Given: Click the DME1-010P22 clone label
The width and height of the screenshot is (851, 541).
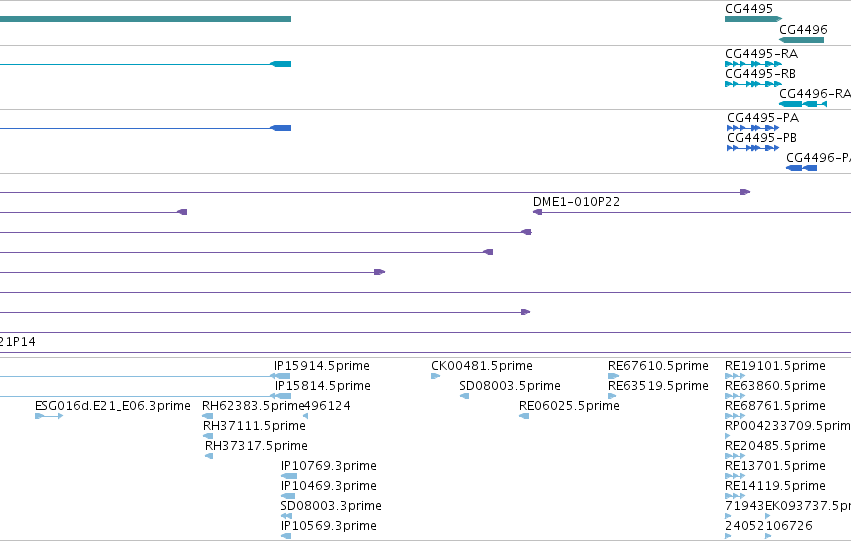Looking at the screenshot, I should (x=576, y=202).
